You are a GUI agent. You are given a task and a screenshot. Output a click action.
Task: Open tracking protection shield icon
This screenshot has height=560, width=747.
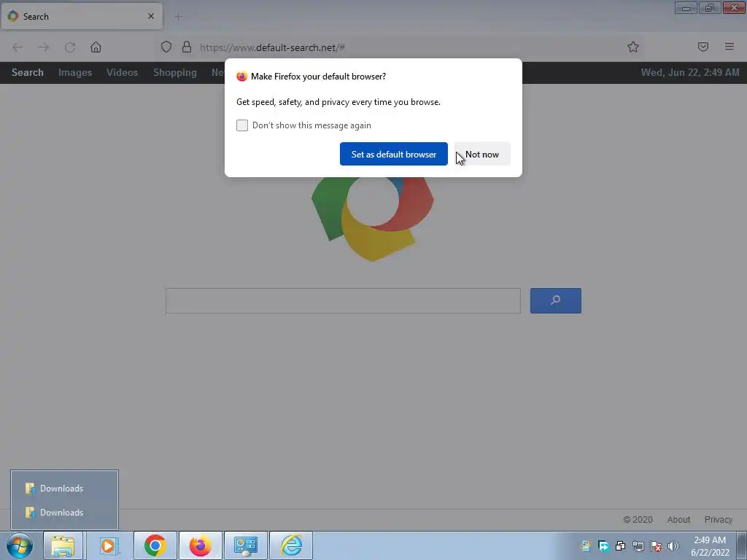(166, 47)
